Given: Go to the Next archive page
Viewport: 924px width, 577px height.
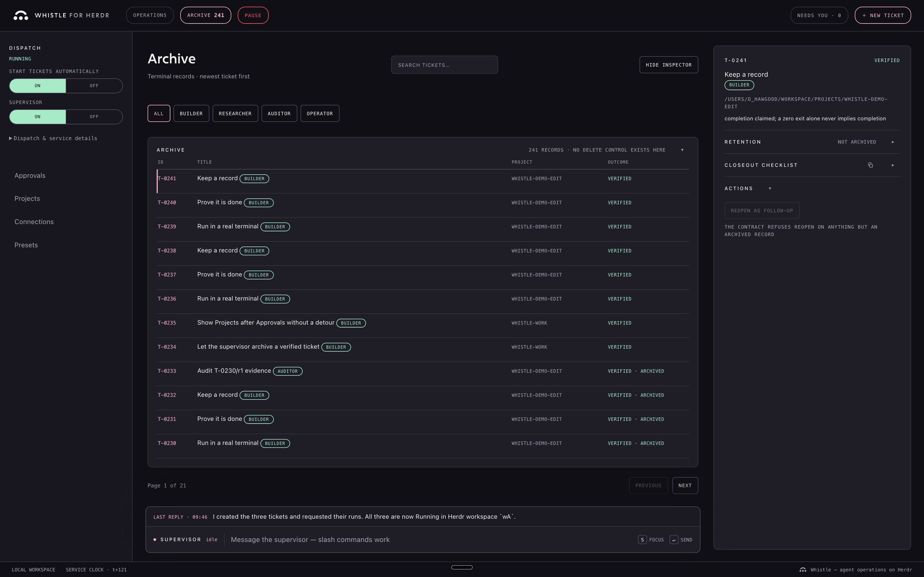Looking at the screenshot, I should [685, 485].
